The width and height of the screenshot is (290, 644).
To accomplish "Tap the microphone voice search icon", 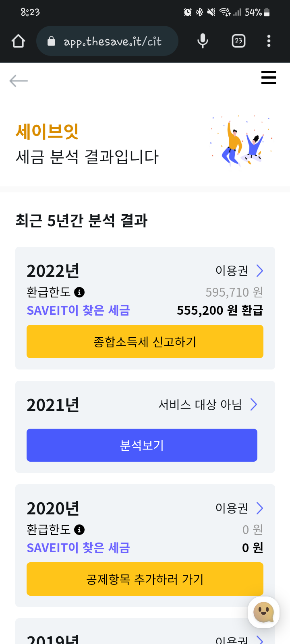I will point(203,41).
